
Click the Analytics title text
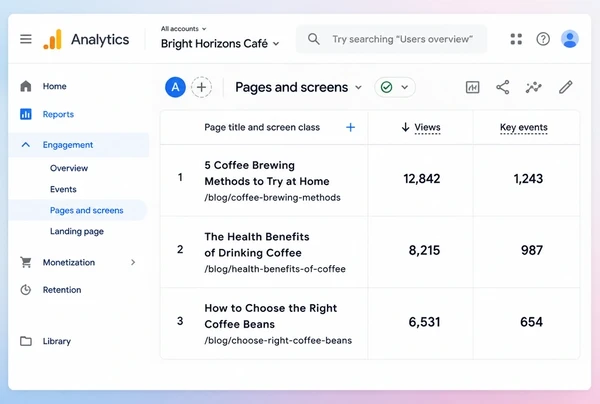coord(100,39)
